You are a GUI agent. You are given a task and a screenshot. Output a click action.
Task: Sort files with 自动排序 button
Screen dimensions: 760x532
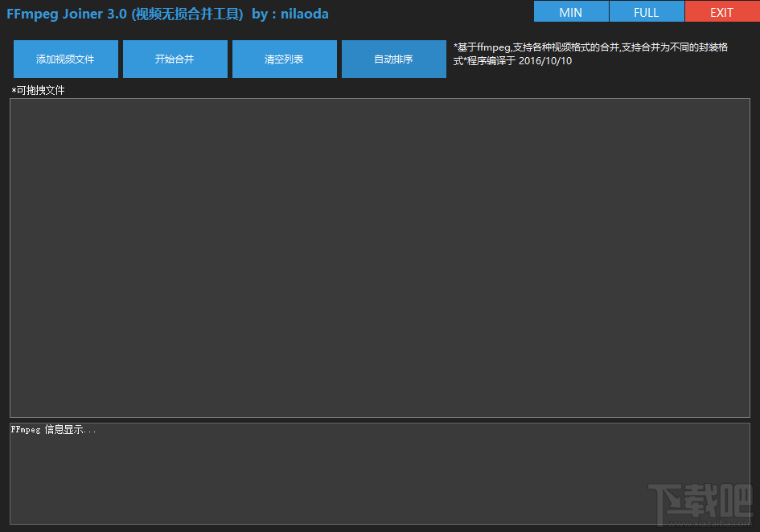(394, 59)
